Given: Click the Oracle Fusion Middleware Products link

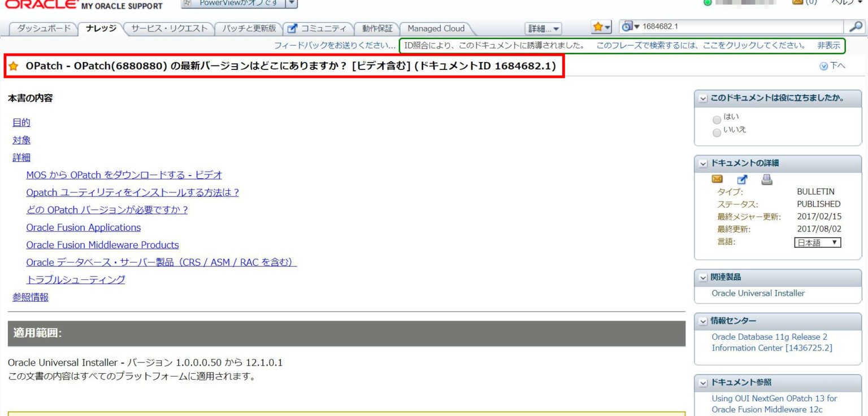Looking at the screenshot, I should (102, 245).
